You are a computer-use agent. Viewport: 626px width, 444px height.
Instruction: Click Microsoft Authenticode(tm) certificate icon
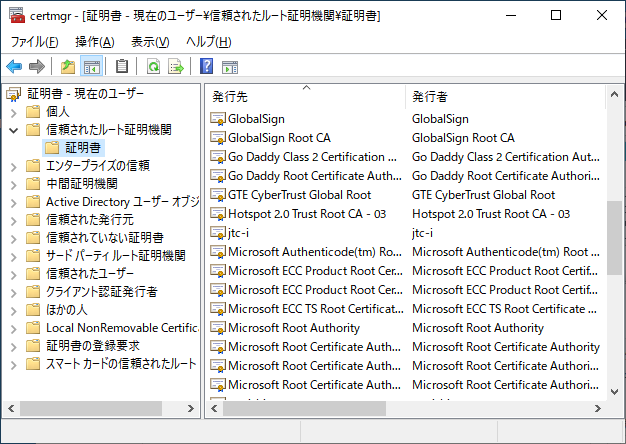coord(218,252)
